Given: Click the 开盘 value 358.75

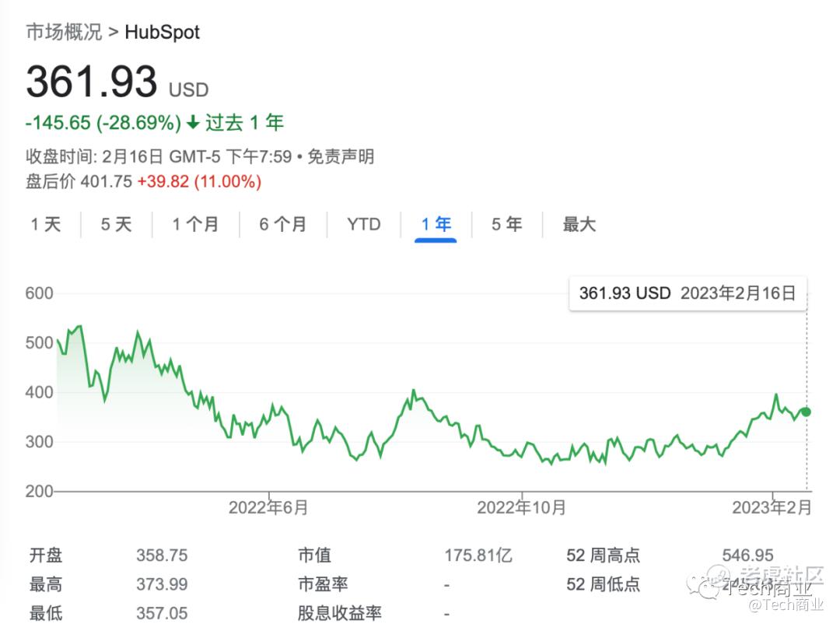Looking at the screenshot, I should tap(162, 556).
